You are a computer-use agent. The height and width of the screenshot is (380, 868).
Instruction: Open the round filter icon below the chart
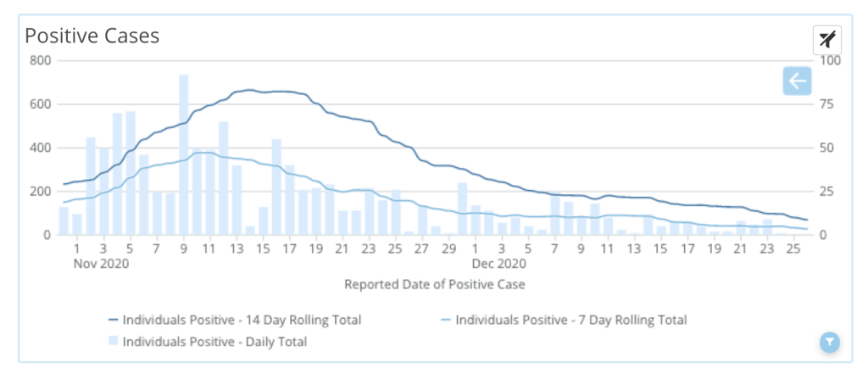pyautogui.click(x=830, y=342)
